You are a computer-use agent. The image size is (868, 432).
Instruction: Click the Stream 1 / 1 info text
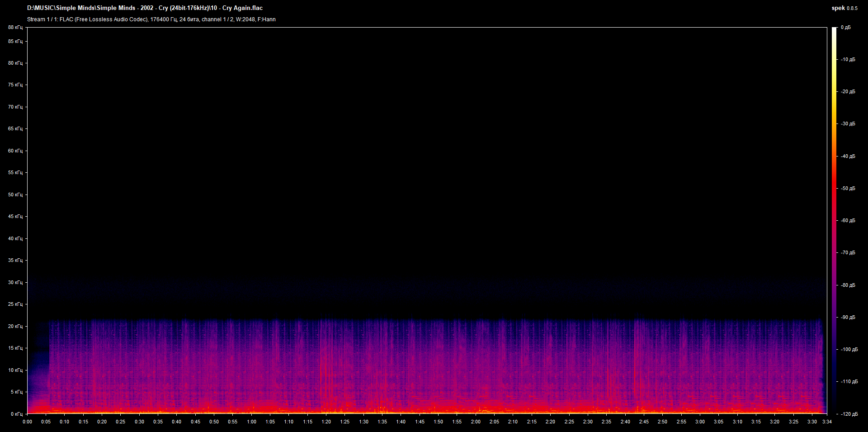43,19
